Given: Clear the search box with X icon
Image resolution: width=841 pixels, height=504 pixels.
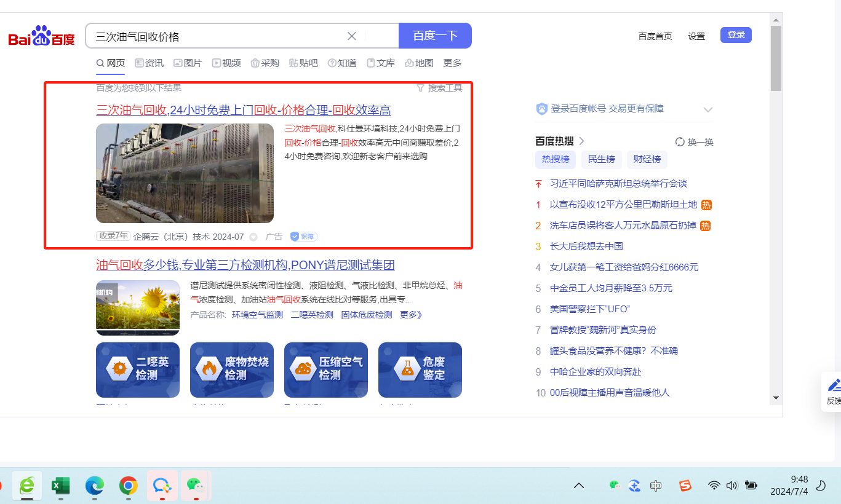Looking at the screenshot, I should pos(352,36).
